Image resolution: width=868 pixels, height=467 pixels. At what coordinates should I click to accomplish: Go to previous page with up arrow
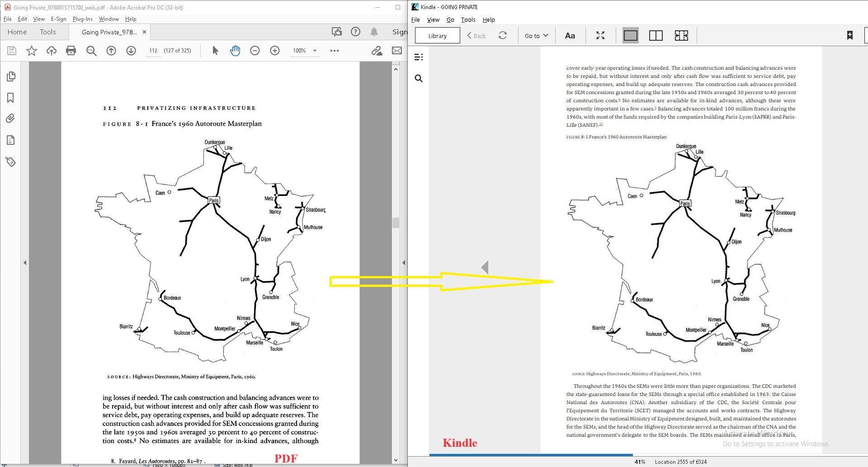pyautogui.click(x=111, y=51)
